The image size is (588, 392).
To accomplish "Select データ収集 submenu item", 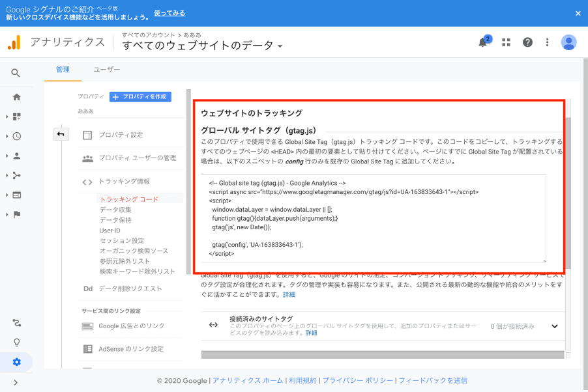I will pyautogui.click(x=115, y=210).
